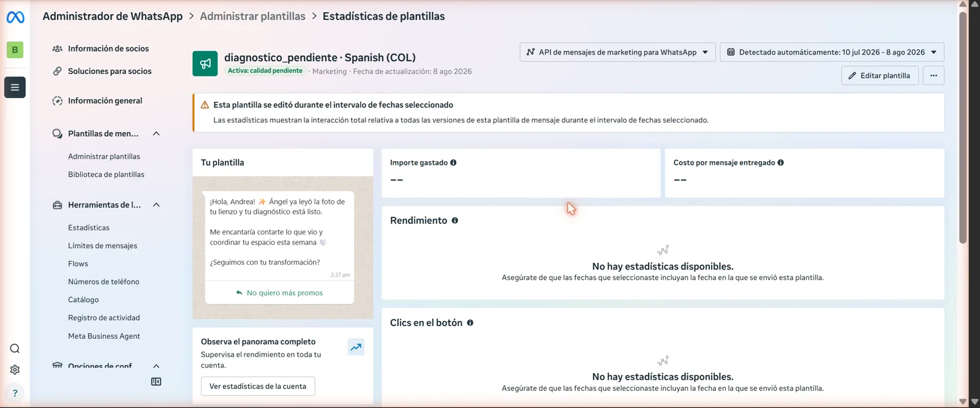Click the pencil icon on Editar plantilla

pos(852,75)
